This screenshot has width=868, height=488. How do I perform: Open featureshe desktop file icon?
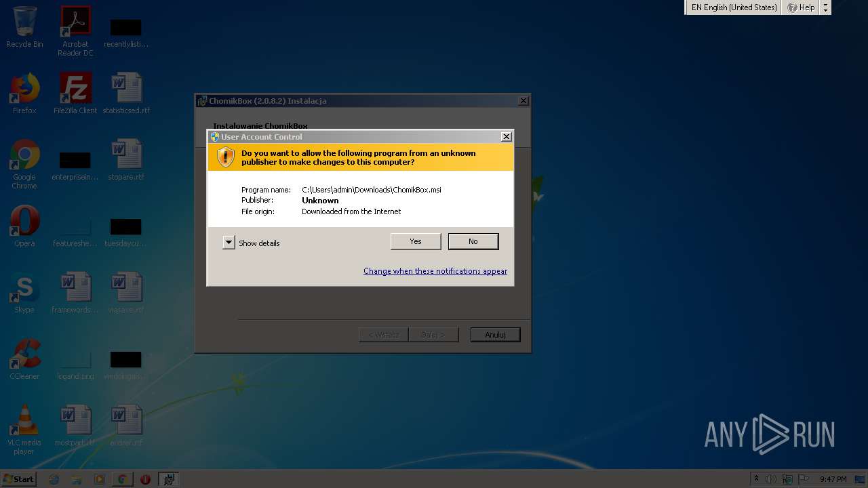pyautogui.click(x=75, y=230)
